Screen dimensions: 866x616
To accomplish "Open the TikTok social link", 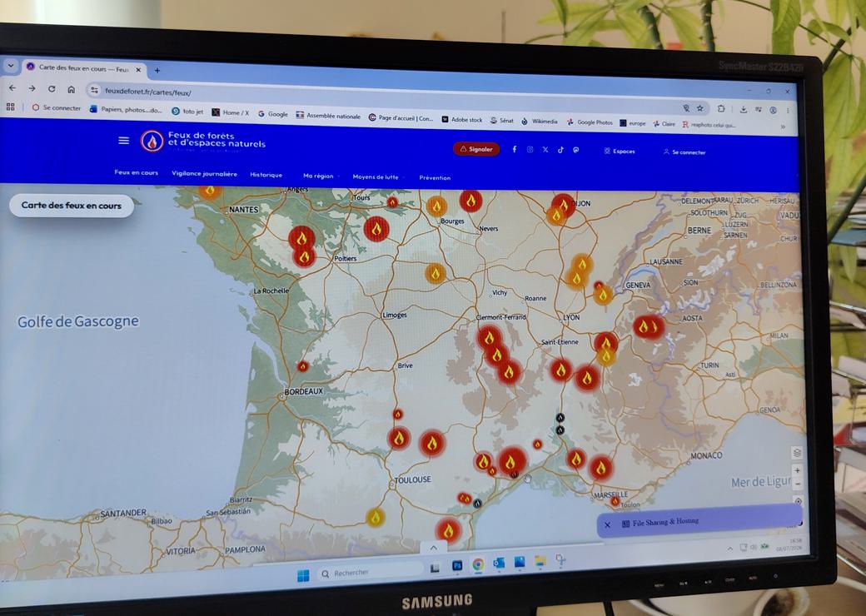I will [x=560, y=150].
